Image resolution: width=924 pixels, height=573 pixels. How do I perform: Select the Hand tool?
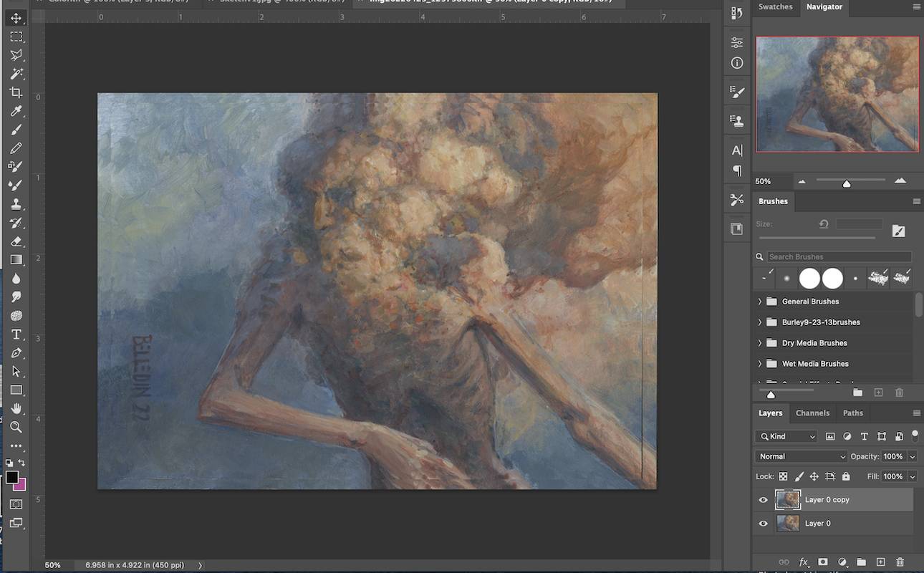click(16, 409)
